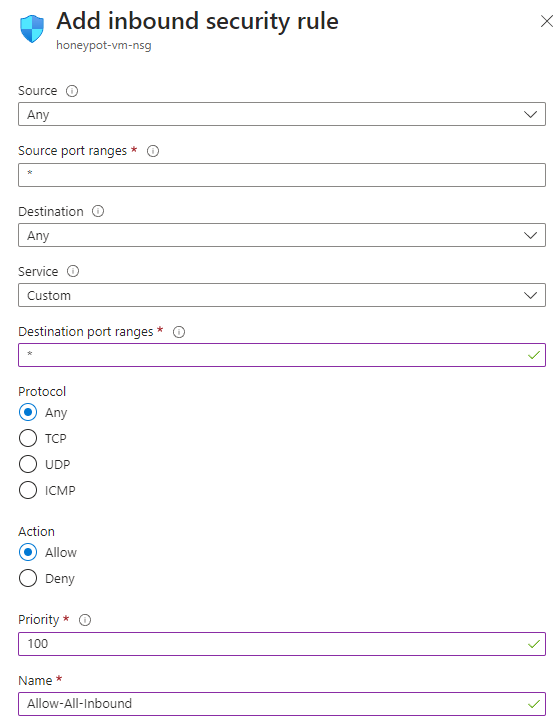
Task: Set Action to Deny
Action: tap(28, 578)
